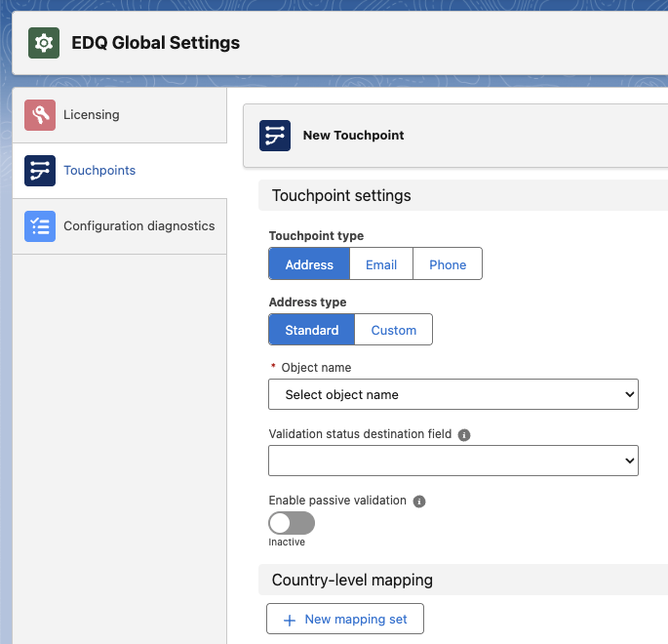The height and width of the screenshot is (644, 668).
Task: Click the Touchpoints tab label
Action: [99, 171]
